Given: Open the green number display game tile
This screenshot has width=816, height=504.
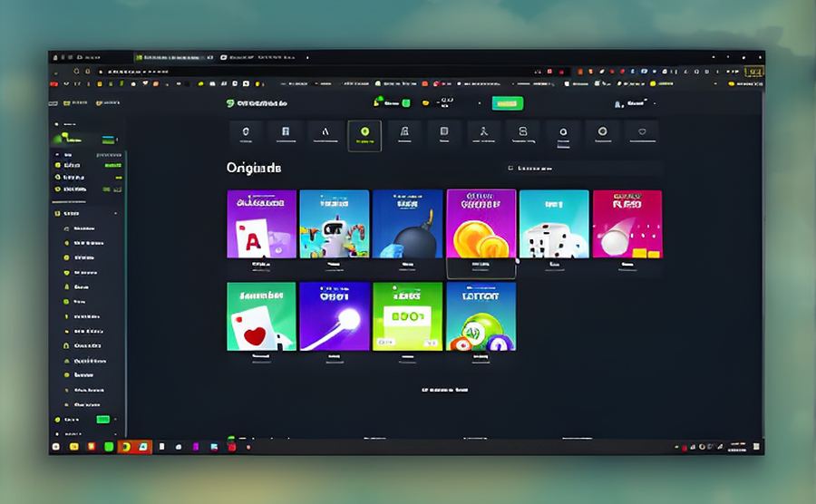Looking at the screenshot, I should (407, 316).
